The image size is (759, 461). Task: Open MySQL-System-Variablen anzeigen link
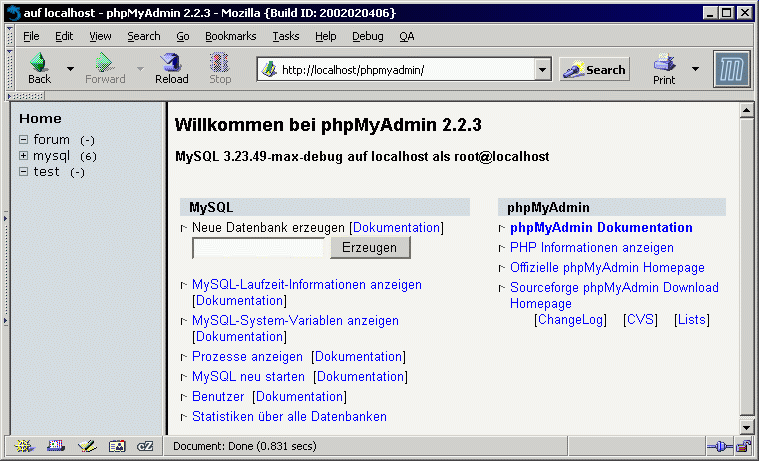(295, 321)
